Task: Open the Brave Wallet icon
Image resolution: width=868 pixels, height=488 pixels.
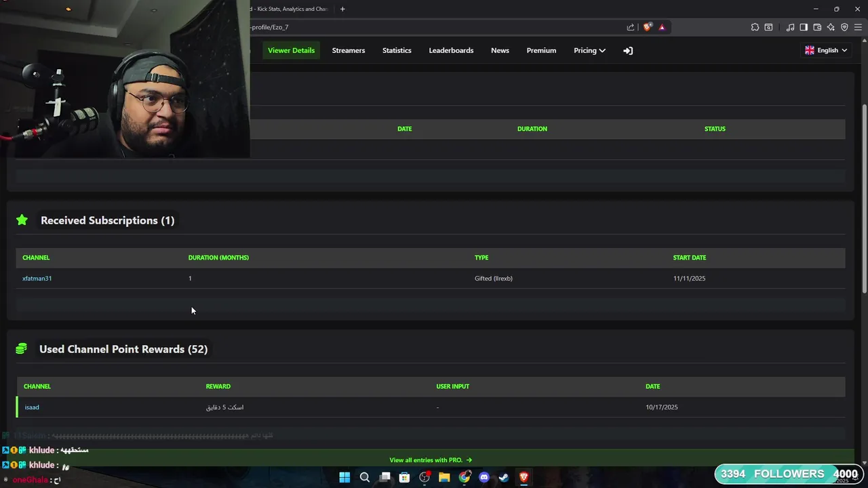Action: 817,27
